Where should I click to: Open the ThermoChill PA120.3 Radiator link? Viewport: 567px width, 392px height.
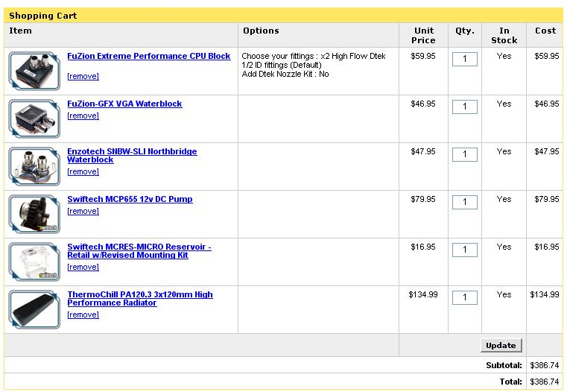pos(140,299)
